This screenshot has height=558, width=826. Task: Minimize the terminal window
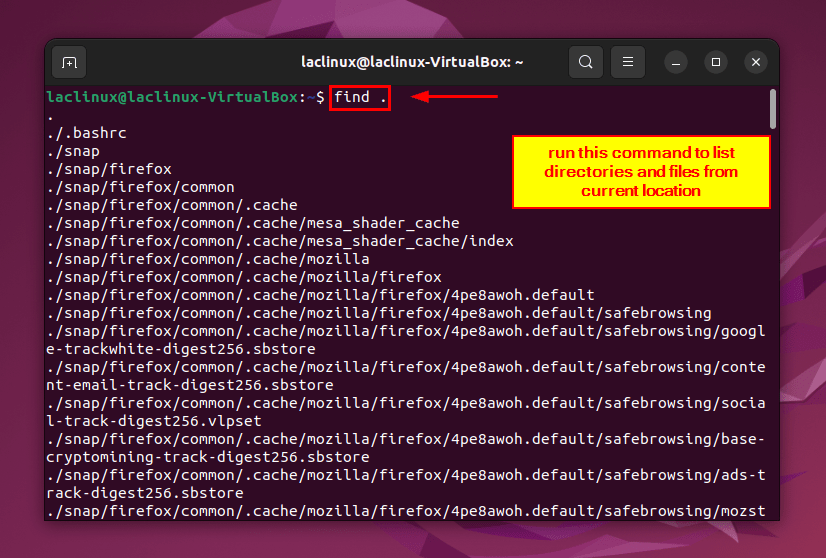coord(676,63)
